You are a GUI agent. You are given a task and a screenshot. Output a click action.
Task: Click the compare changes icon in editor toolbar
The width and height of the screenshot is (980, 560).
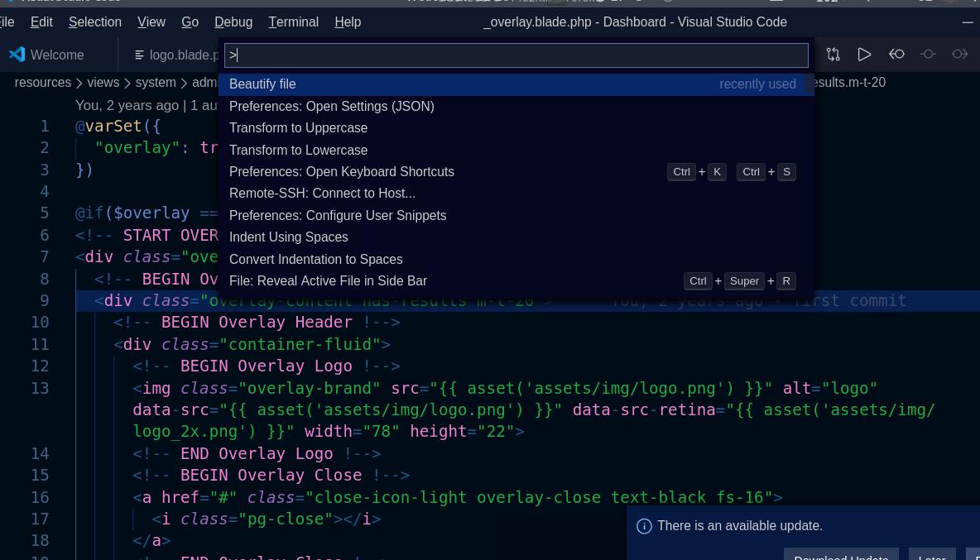coord(833,55)
